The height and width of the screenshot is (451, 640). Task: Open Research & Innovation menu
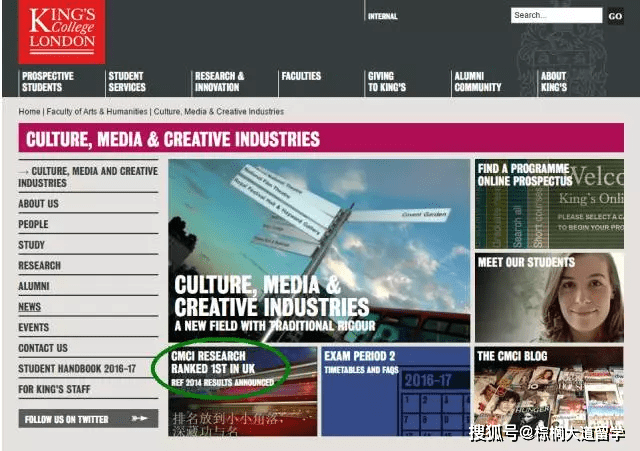tap(220, 82)
